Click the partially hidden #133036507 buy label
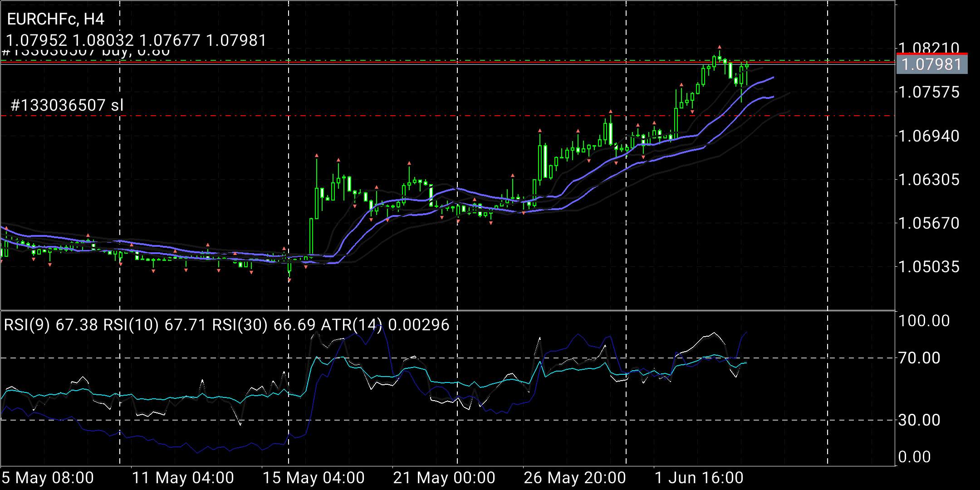The width and height of the screenshot is (980, 490). [x=86, y=53]
